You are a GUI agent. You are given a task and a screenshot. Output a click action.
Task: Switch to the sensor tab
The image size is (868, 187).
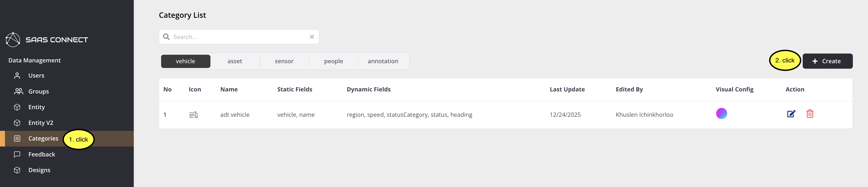[284, 61]
